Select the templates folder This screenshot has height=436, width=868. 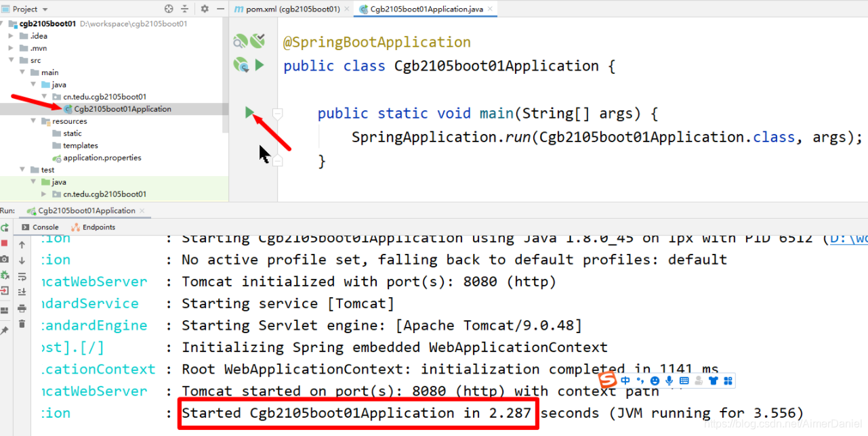[x=80, y=146]
